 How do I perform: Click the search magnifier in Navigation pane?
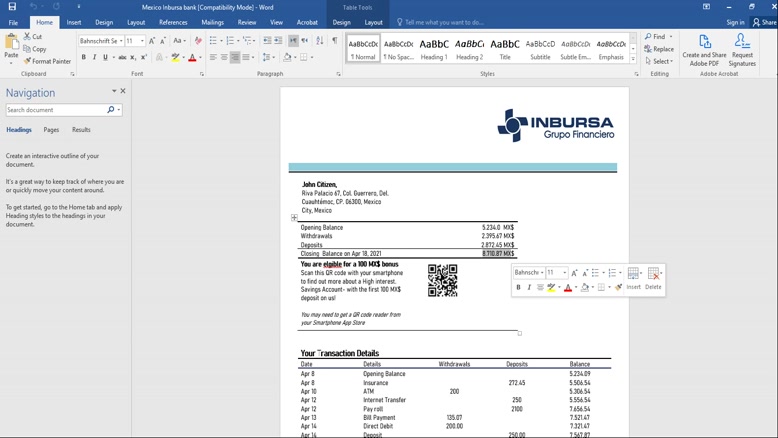click(x=111, y=110)
